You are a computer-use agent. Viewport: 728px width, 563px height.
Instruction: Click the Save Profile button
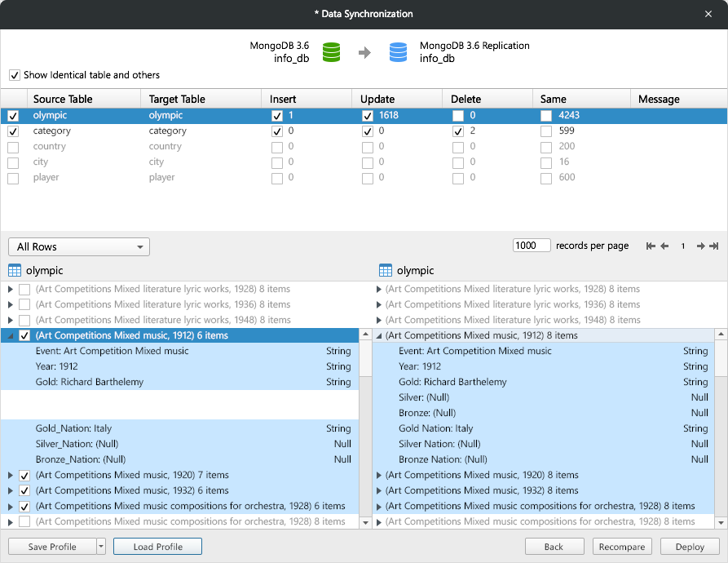click(x=52, y=547)
